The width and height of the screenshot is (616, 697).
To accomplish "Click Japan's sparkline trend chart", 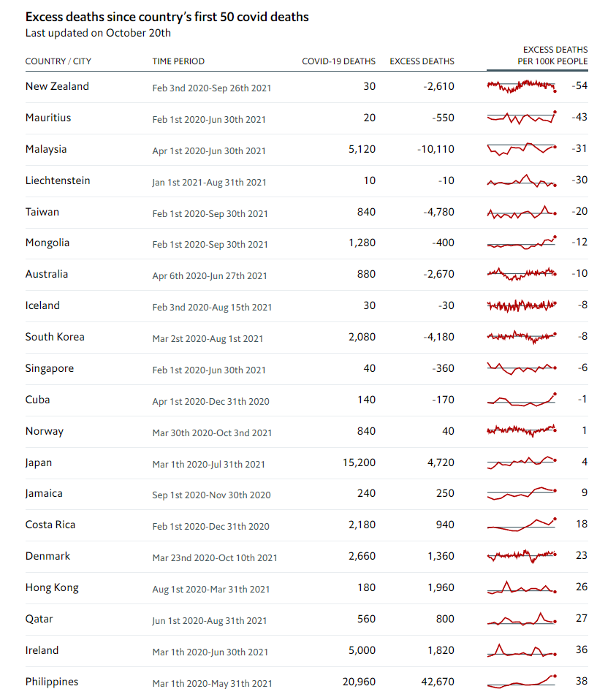I will click(x=521, y=462).
